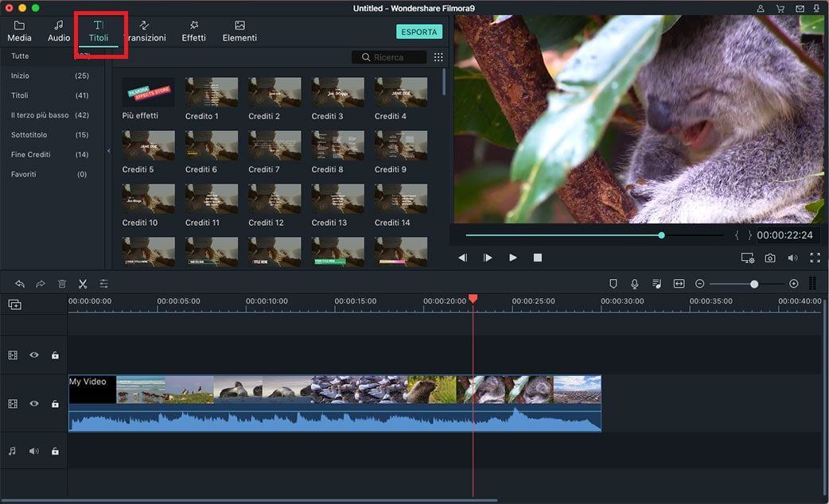Screen dimensions: 829x504
Task: Collapse the category sidebar arrow
Action: point(109,150)
